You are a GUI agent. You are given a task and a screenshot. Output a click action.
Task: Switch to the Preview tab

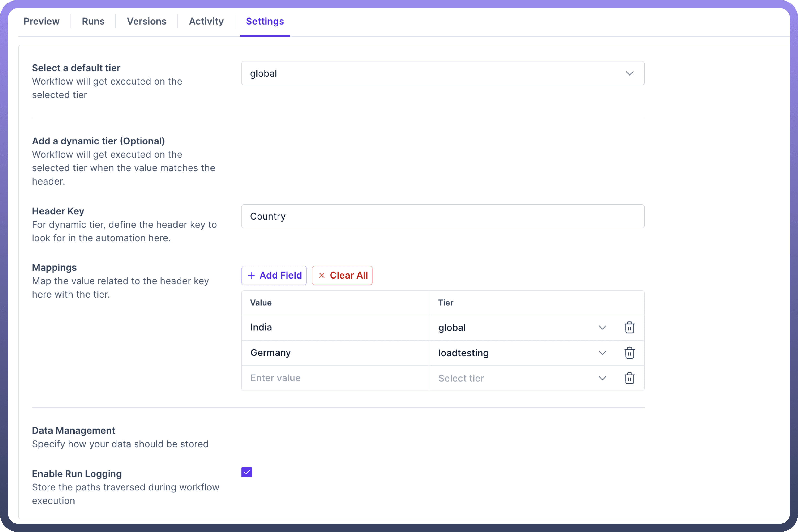point(41,21)
